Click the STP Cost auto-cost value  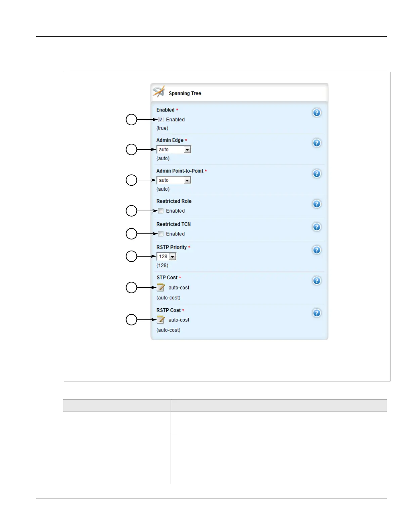pos(179,287)
